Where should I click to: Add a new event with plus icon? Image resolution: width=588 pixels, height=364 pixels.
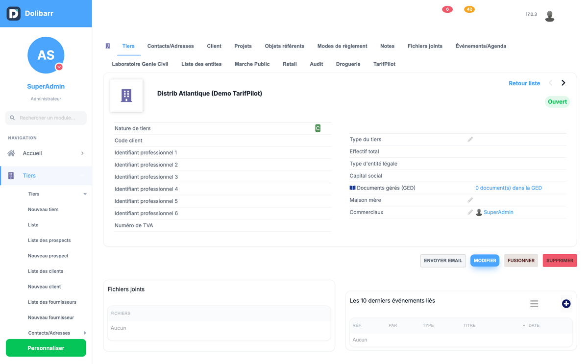566,304
